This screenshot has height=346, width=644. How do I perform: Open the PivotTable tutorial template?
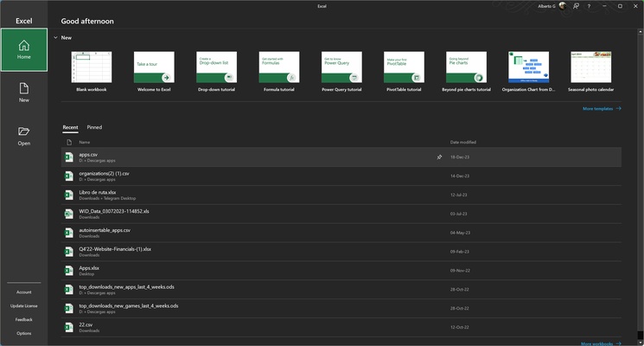(x=404, y=71)
